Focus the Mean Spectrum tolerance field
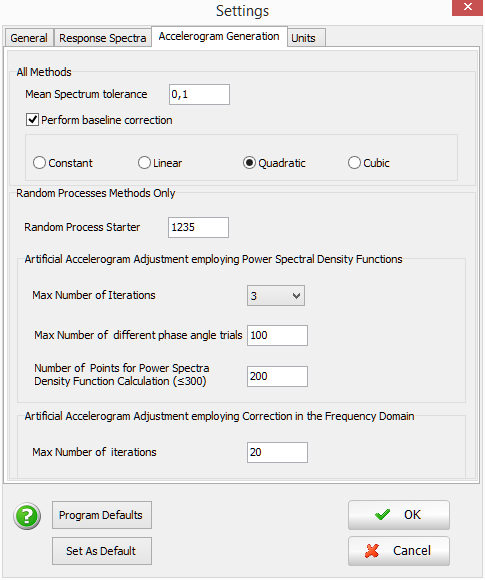 click(199, 94)
